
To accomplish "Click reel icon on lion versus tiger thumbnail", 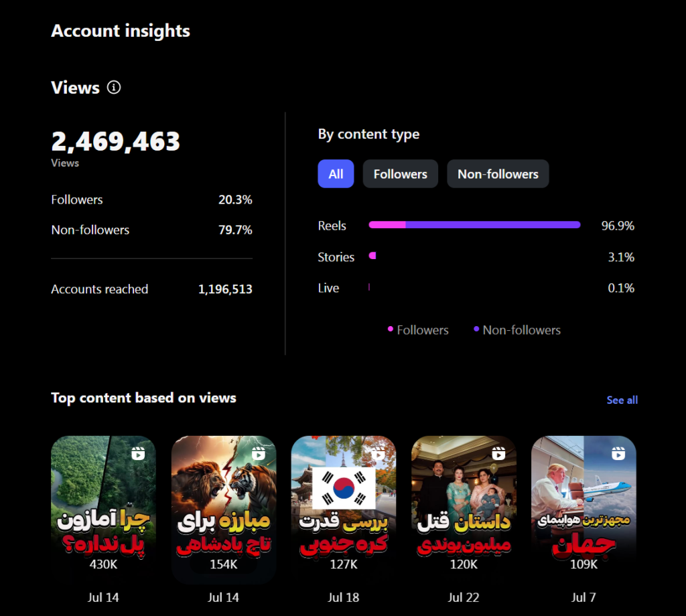I will click(259, 453).
